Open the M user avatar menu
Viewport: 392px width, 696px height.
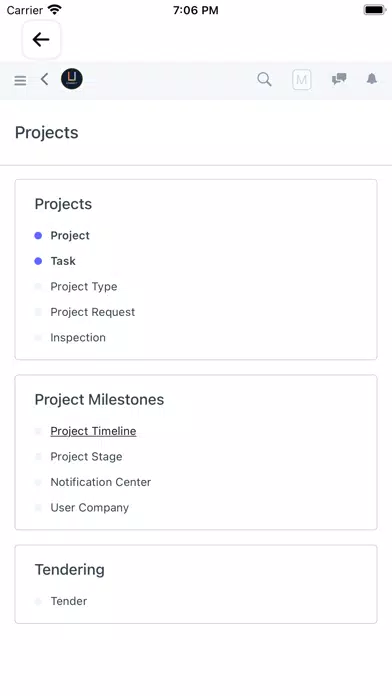[x=301, y=80]
